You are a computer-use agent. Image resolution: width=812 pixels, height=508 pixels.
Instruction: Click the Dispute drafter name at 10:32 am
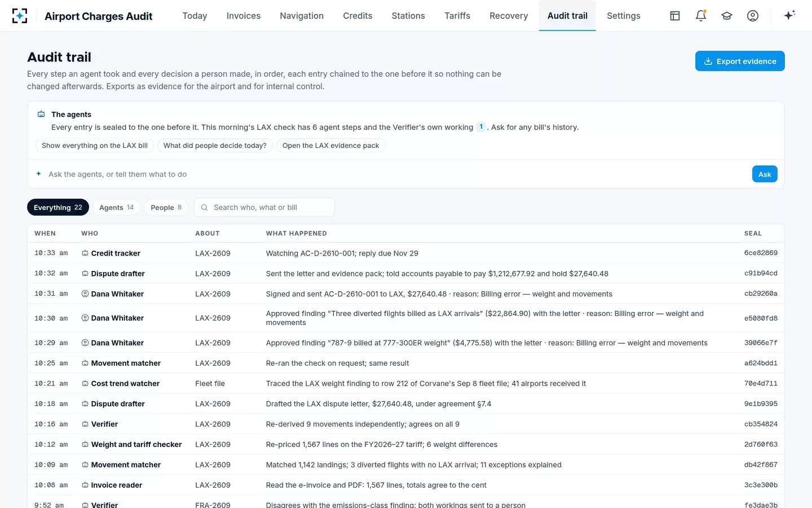point(118,274)
